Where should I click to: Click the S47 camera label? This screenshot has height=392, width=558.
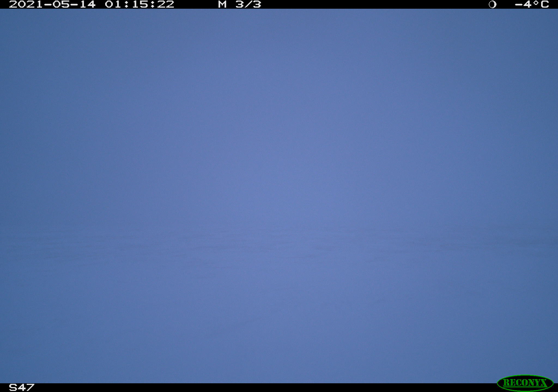tap(22, 387)
